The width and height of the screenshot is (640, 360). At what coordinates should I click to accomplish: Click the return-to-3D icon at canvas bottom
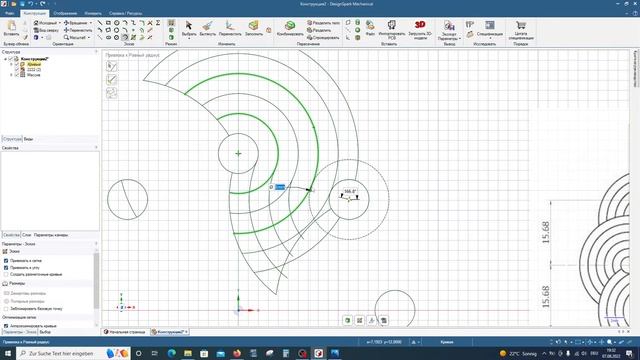pos(347,320)
